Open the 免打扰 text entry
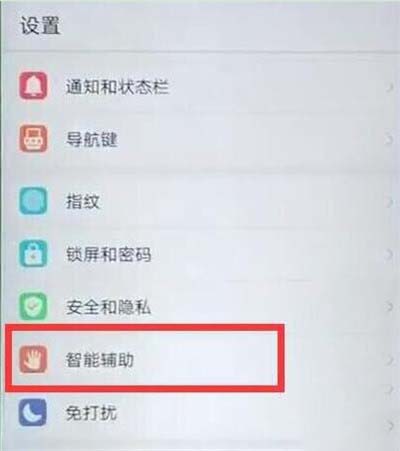Image resolution: width=400 pixels, height=451 pixels. 91,413
